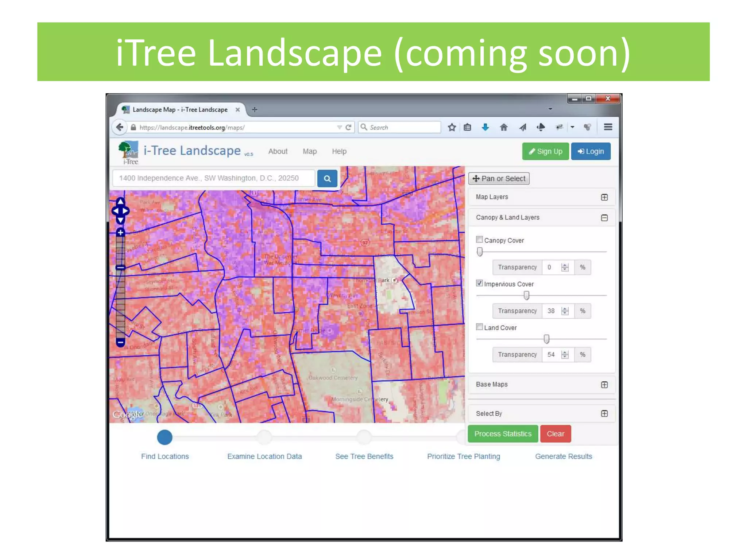Open the URL history dropdown arrow
747x560 pixels.
[339, 127]
